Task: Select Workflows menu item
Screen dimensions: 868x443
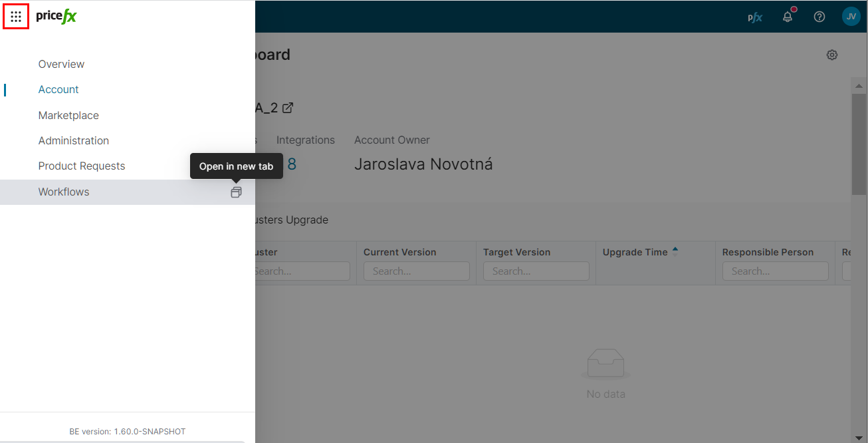Action: [x=64, y=192]
